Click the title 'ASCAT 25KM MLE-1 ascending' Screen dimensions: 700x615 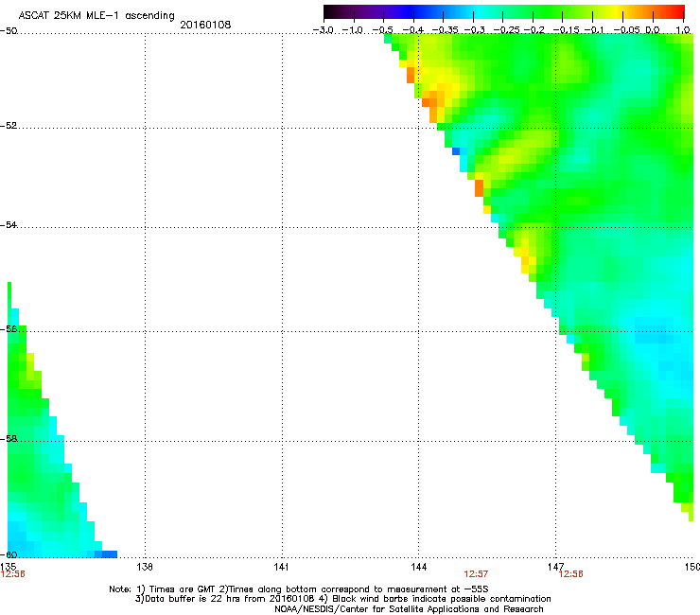click(96, 16)
